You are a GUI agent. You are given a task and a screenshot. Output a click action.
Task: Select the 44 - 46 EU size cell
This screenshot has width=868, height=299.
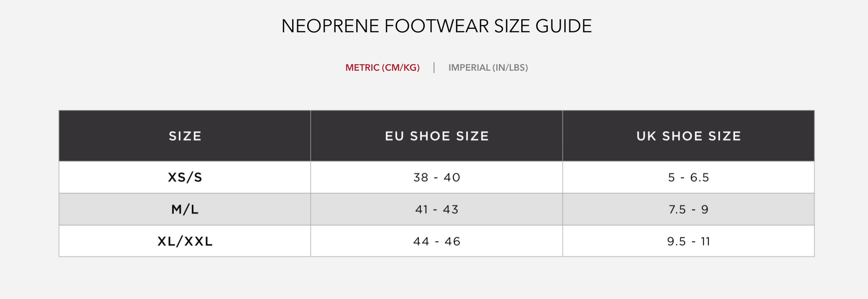[x=436, y=241]
